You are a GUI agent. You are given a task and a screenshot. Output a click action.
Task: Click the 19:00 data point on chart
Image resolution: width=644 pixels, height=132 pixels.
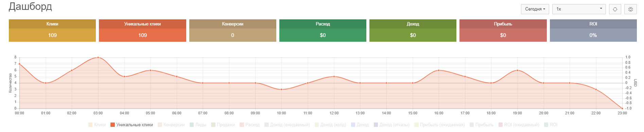tap(517, 70)
